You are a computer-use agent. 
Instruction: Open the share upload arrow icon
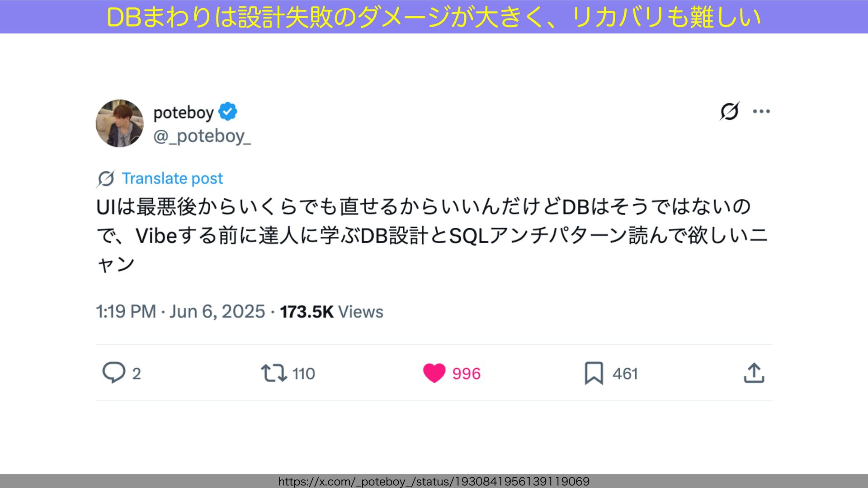pos(754,373)
